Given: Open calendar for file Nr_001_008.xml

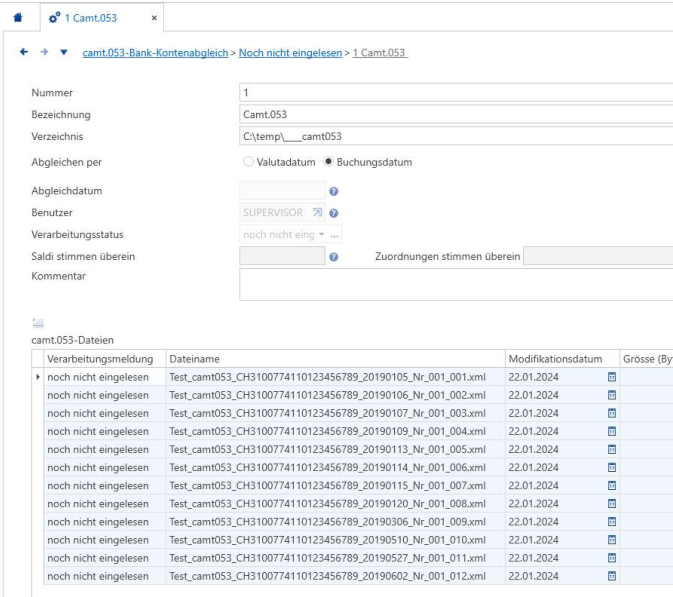Looking at the screenshot, I should 612,503.
